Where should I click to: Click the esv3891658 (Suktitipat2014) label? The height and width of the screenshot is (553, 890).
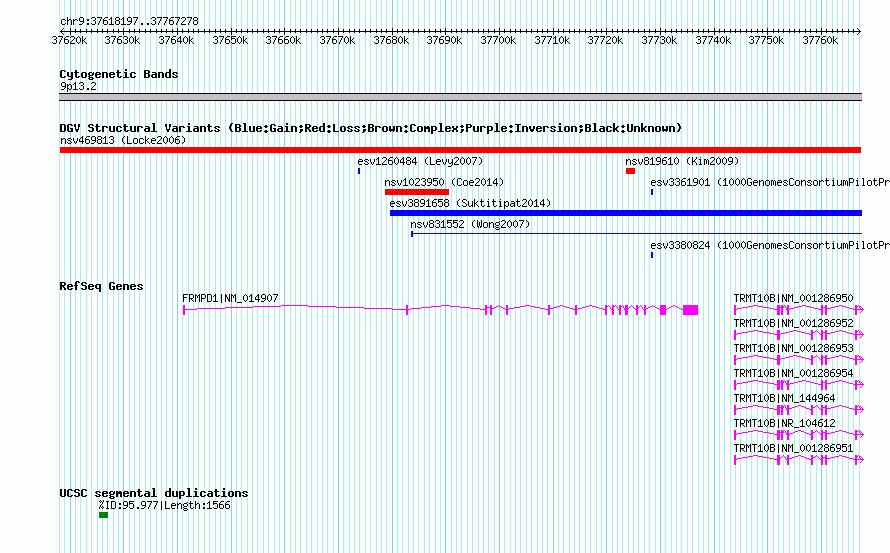(x=470, y=203)
